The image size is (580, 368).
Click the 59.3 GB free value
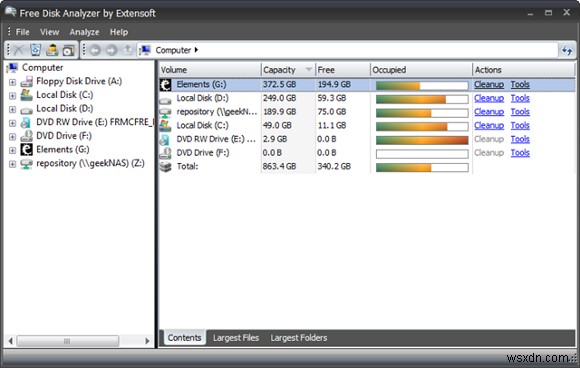tap(331, 98)
